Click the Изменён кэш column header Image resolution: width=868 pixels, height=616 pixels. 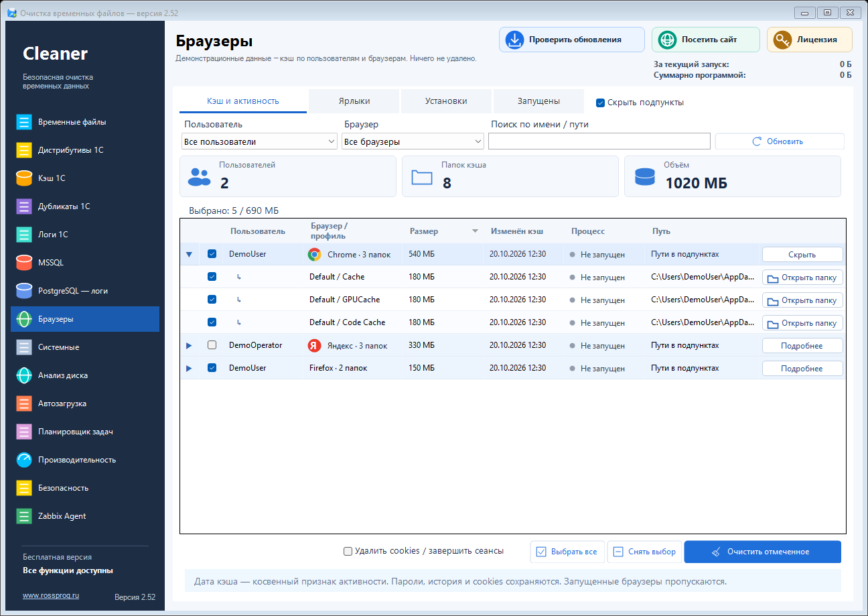tap(517, 231)
